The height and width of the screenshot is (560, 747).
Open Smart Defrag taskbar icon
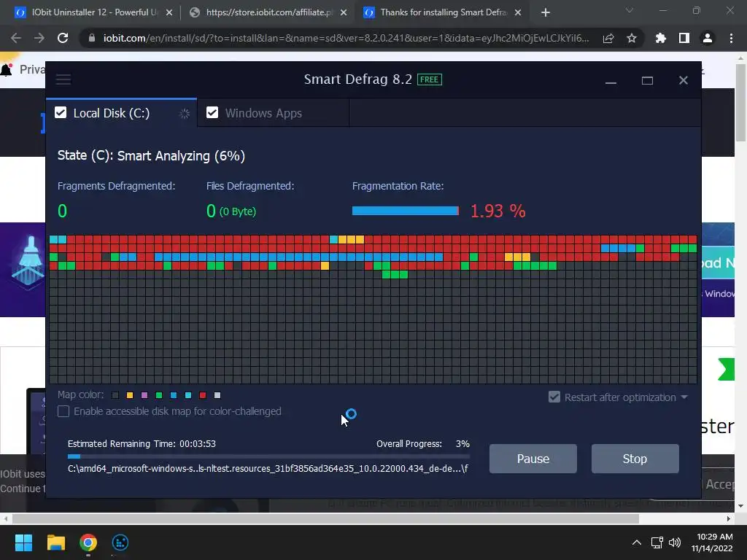(120, 542)
